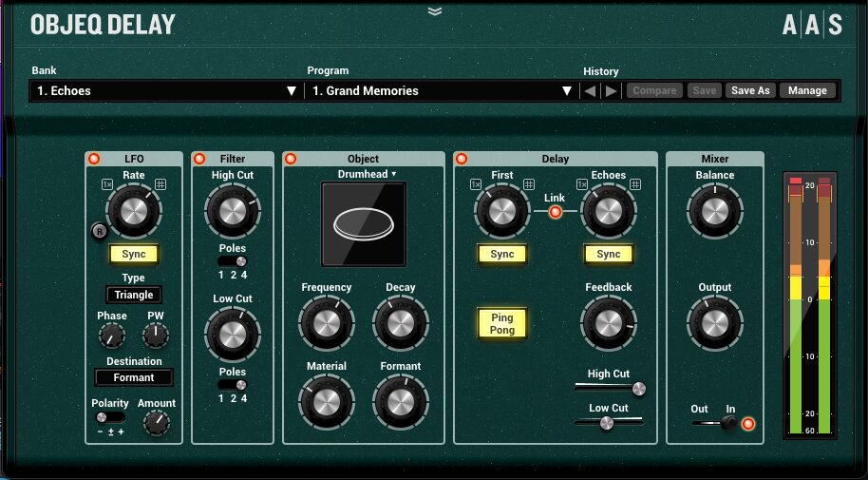Click the delay High Cut slider
The width and height of the screenshot is (868, 480).
(x=609, y=388)
